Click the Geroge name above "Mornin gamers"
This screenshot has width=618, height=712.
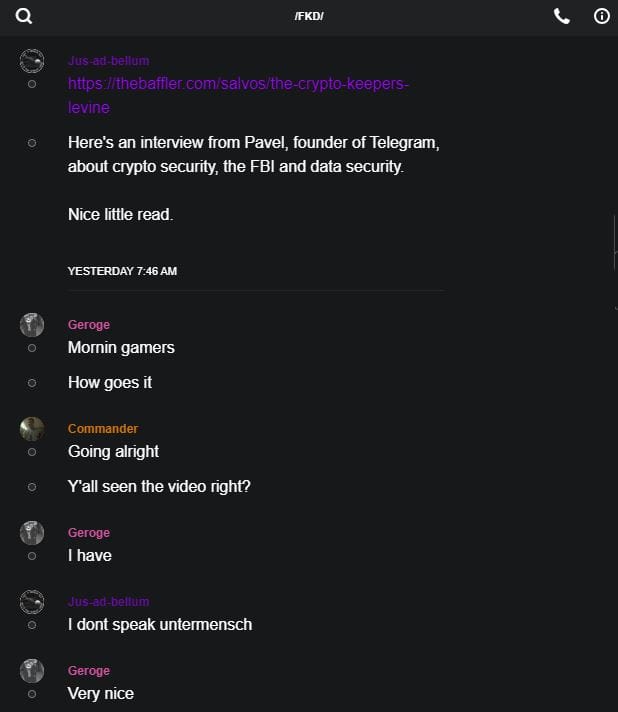[89, 324]
